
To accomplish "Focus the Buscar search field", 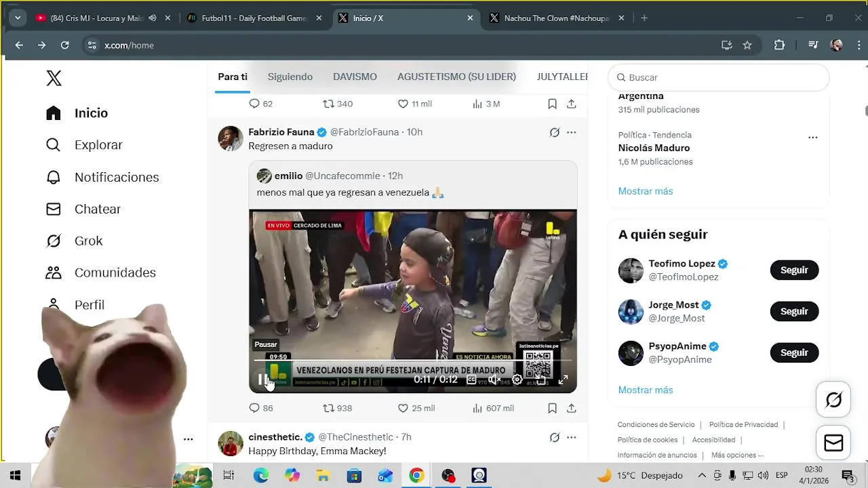I will point(719,77).
